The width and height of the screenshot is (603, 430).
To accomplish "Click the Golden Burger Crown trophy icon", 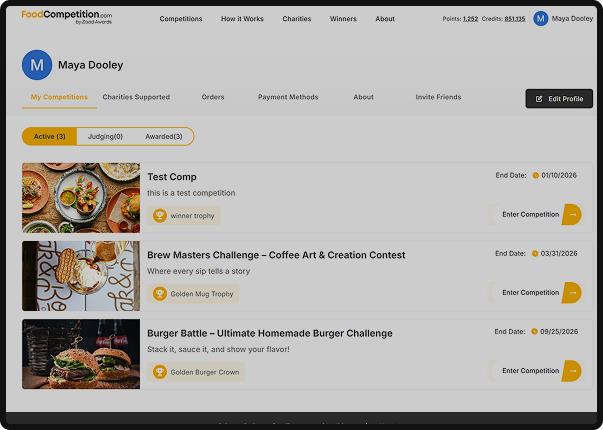I will (160, 372).
